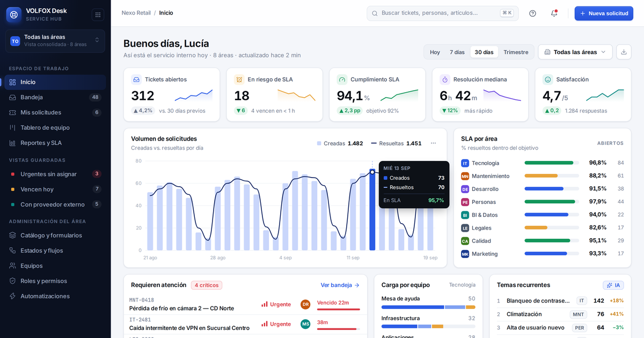The width and height of the screenshot is (644, 338).
Task: Open the help question mark icon
Action: point(532,13)
